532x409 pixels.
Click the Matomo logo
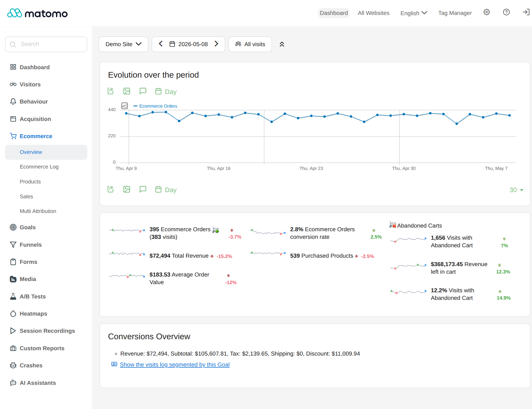click(x=37, y=13)
